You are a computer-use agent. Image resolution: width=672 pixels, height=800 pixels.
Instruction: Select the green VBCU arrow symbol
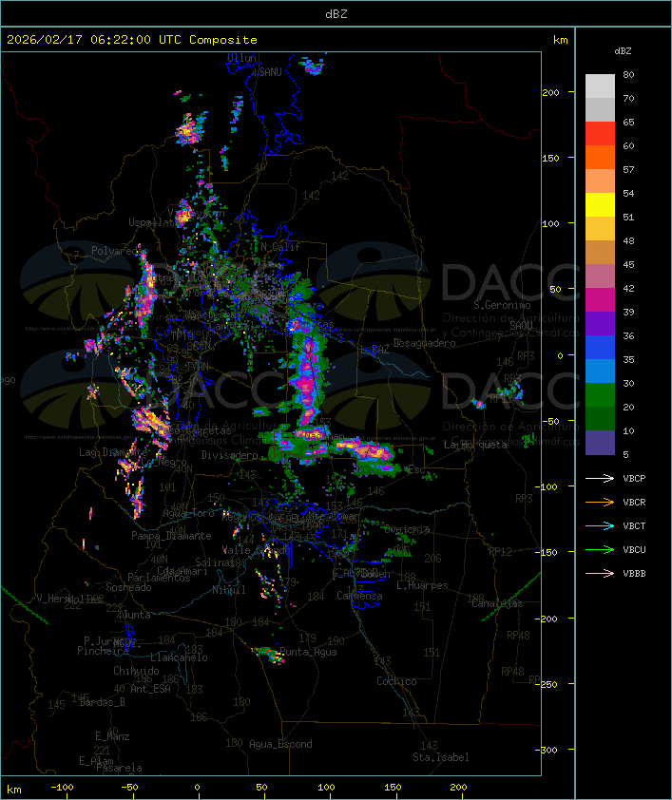[x=600, y=549]
